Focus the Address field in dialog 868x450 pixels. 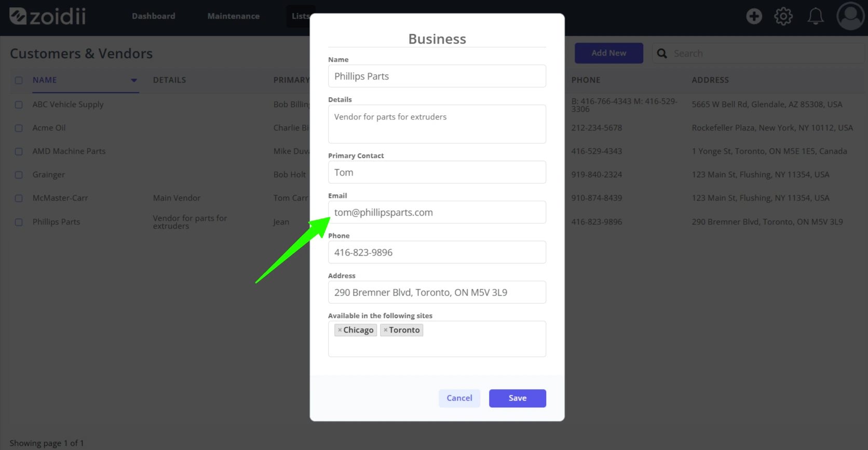pos(437,292)
